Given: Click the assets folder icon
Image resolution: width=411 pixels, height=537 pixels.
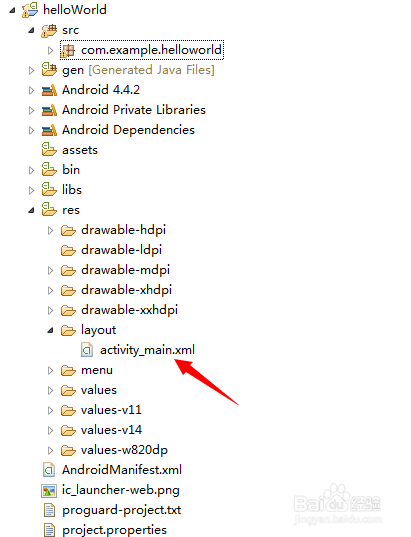Looking at the screenshot, I should pos(49,150).
